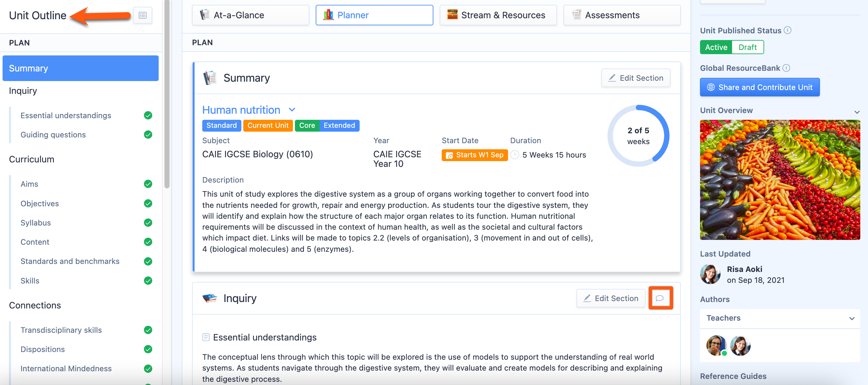Screen dimensions: 868x385
Task: Click Risa Aoki's avatar under Last Updated
Action: click(710, 274)
